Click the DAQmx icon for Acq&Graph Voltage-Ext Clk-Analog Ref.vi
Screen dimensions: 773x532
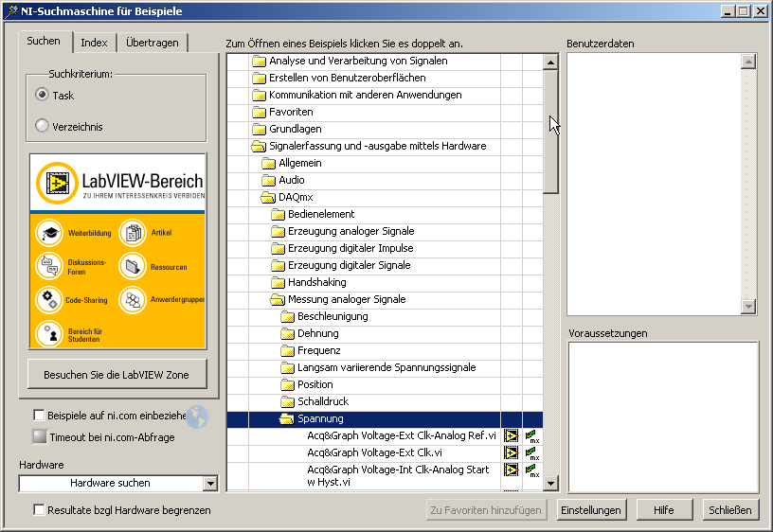click(532, 436)
